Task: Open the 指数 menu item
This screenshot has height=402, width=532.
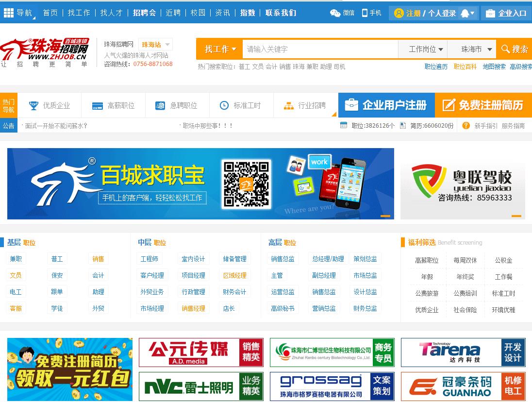Action: point(248,13)
